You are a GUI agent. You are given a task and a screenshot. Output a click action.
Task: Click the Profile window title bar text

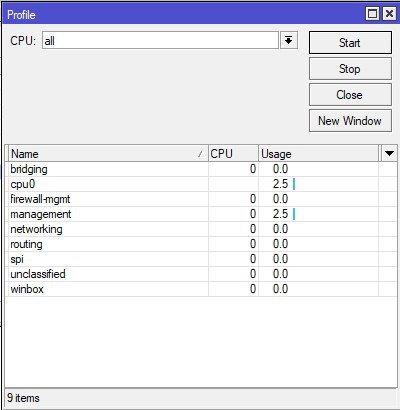click(21, 15)
